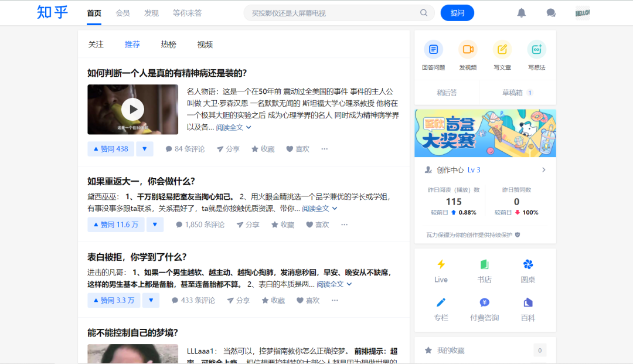
Task: Open question 如何判断一个人是真的有精神病还是装的
Action: point(166,73)
